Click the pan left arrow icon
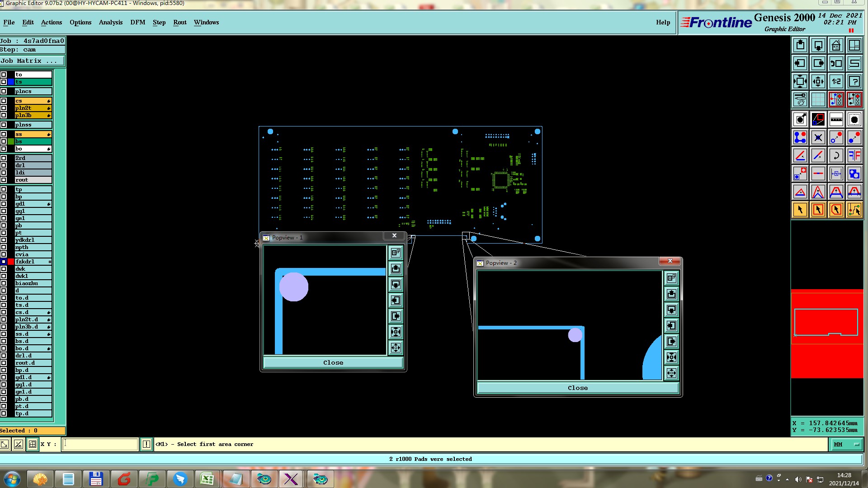This screenshot has width=868, height=488. (x=800, y=63)
